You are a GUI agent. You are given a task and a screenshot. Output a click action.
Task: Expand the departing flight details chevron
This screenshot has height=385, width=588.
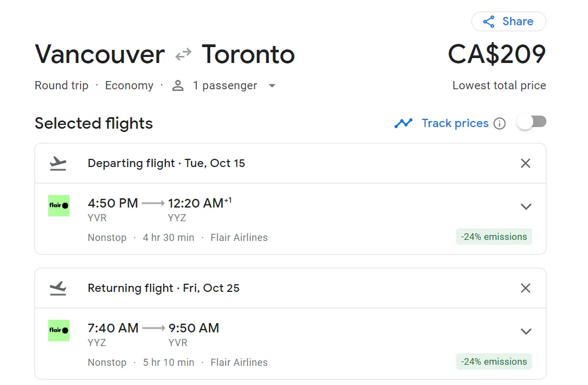pyautogui.click(x=526, y=206)
